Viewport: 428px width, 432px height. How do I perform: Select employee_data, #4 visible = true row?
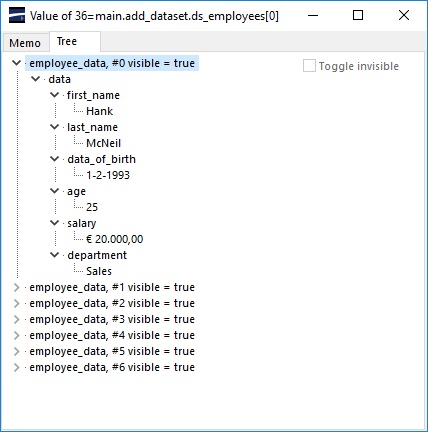pos(112,335)
